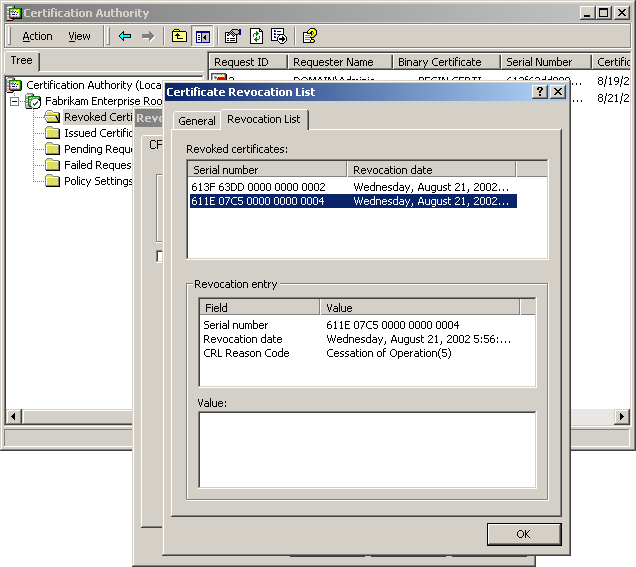Image resolution: width=636 pixels, height=567 pixels.
Task: Click the Up one level toolbar icon
Action: (179, 36)
